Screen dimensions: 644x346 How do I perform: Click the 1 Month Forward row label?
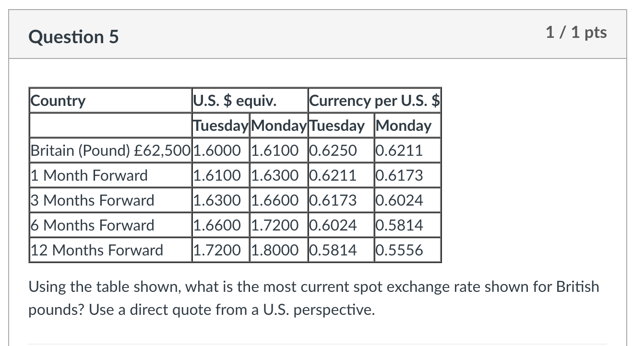click(110, 175)
